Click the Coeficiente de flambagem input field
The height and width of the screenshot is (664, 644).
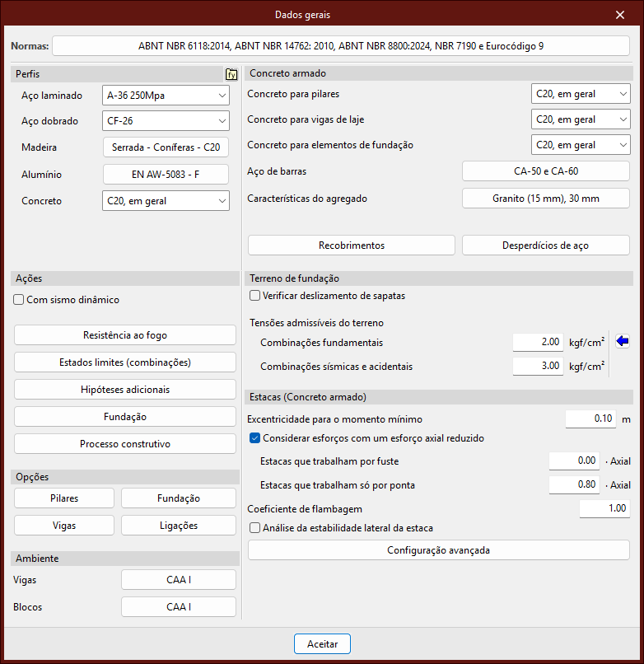pyautogui.click(x=604, y=509)
